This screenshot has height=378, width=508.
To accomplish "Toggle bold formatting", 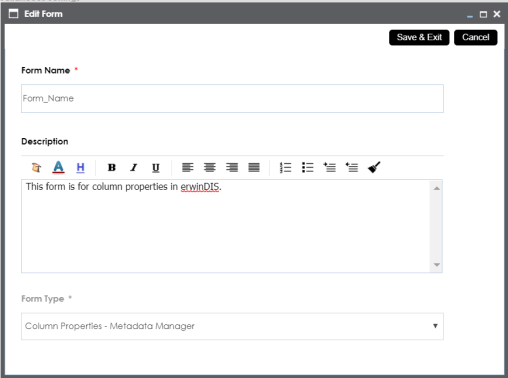I will pos(112,167).
